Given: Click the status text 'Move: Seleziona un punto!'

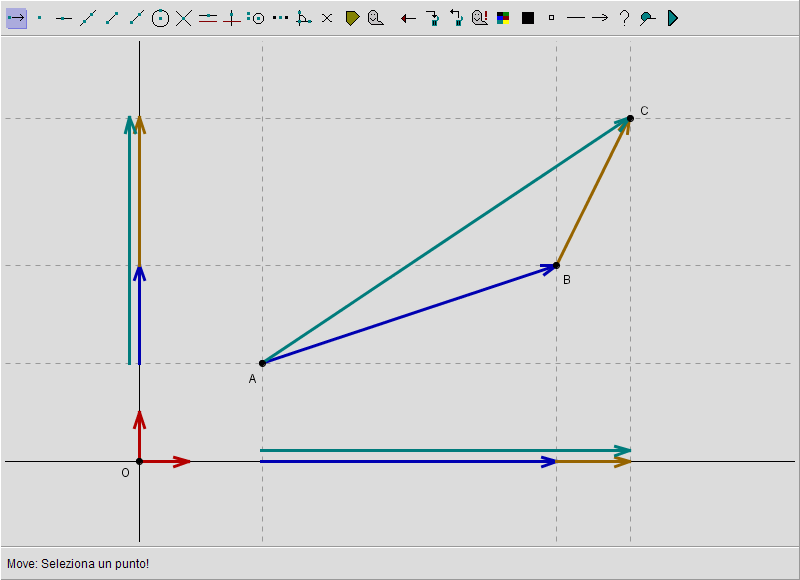Looking at the screenshot, I should tap(78, 564).
